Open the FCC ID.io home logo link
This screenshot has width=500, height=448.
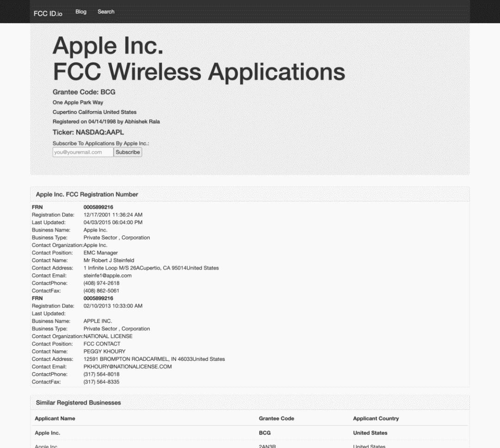pyautogui.click(x=48, y=13)
